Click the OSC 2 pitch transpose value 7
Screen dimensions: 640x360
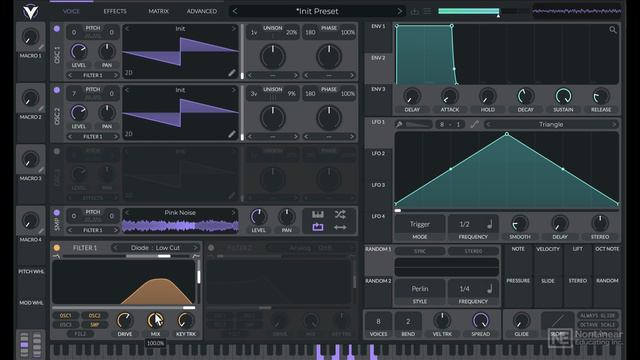click(x=74, y=93)
